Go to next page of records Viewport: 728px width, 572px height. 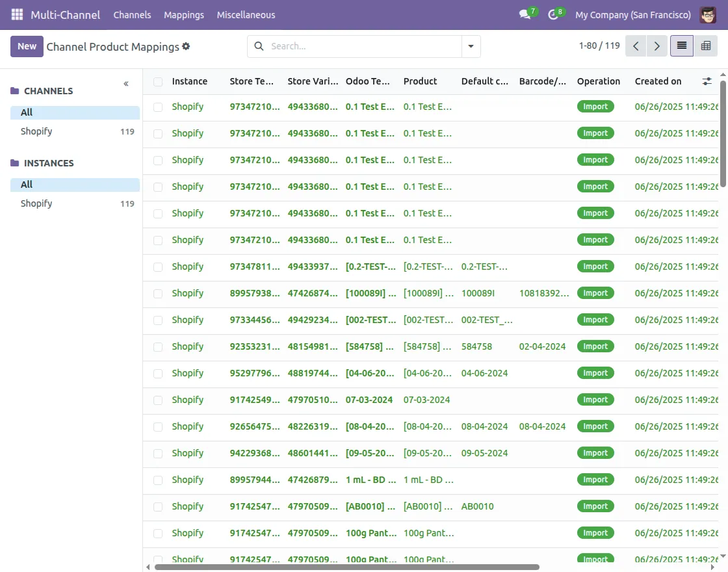pyautogui.click(x=657, y=46)
